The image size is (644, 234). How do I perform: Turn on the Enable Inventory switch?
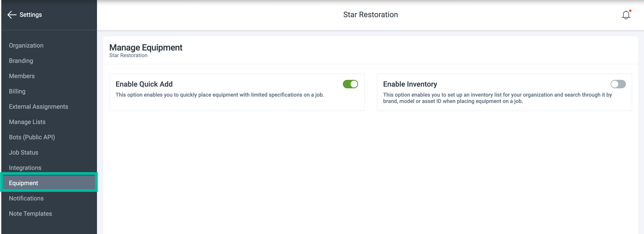[618, 84]
